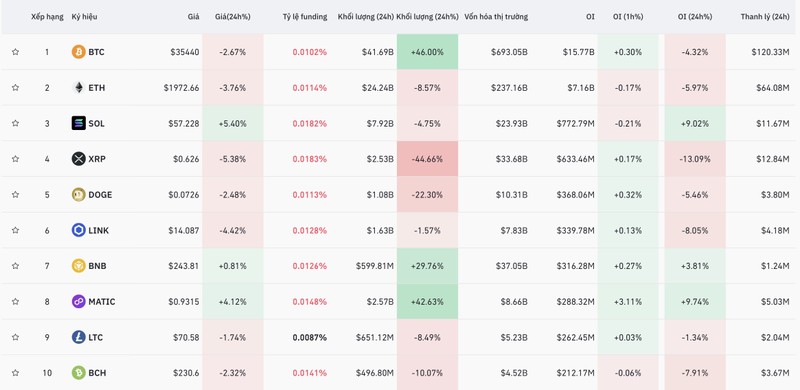Click the XRP coin icon
The height and width of the screenshot is (390, 800).
[x=79, y=159]
